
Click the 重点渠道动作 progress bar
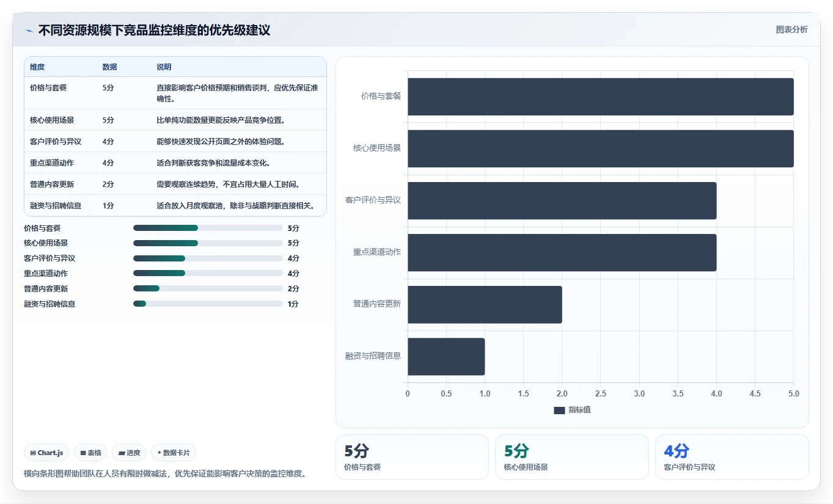(208, 274)
